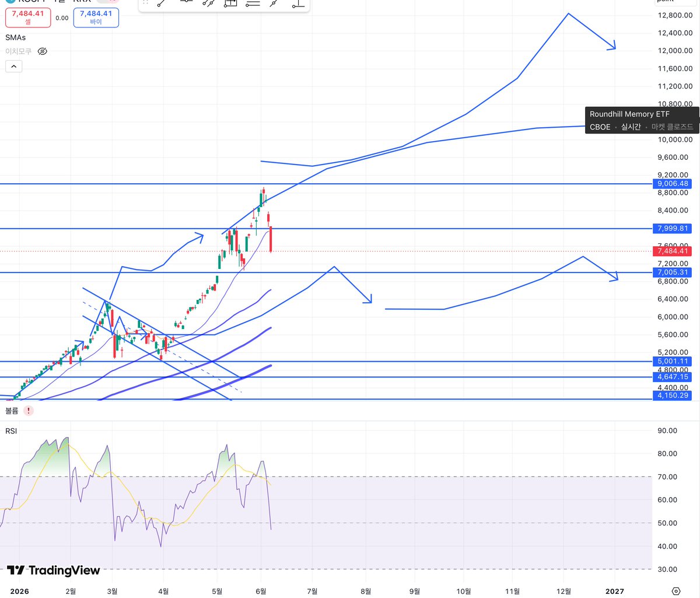Click the blue 바이 buy button
This screenshot has width=700, height=598.
point(96,18)
